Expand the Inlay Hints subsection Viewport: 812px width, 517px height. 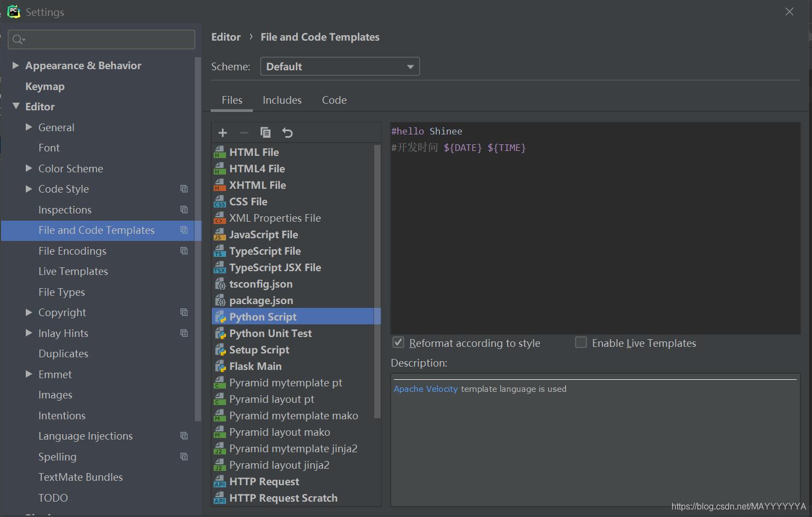point(29,333)
